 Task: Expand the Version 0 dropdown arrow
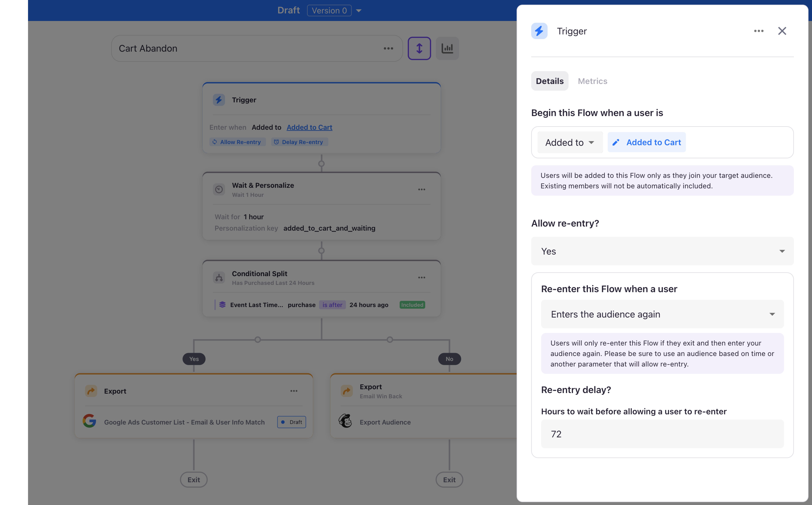[359, 11]
